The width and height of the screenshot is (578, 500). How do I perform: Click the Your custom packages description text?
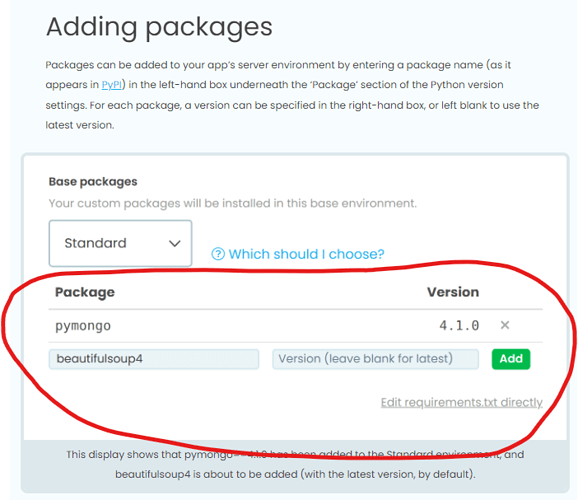[233, 203]
